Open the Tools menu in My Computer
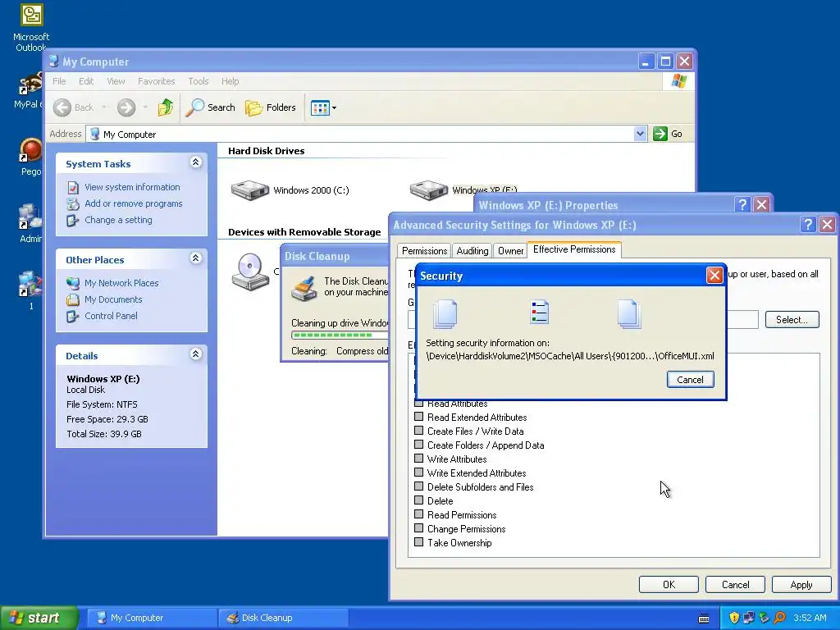 coord(199,81)
